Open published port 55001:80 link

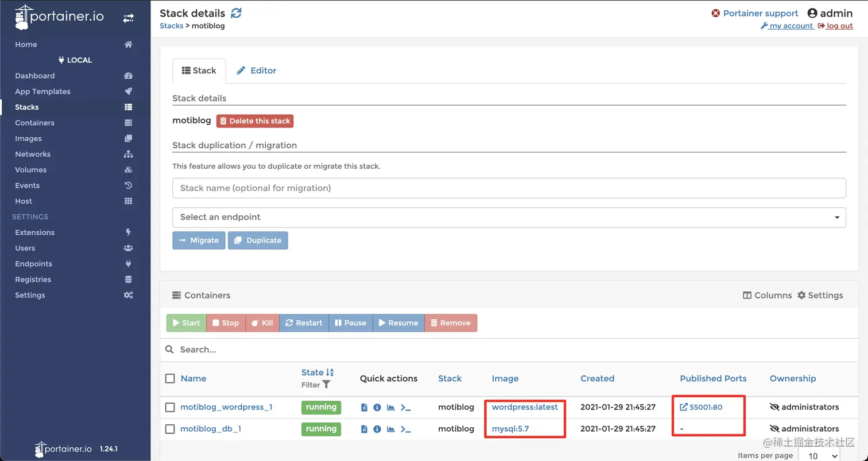click(701, 407)
